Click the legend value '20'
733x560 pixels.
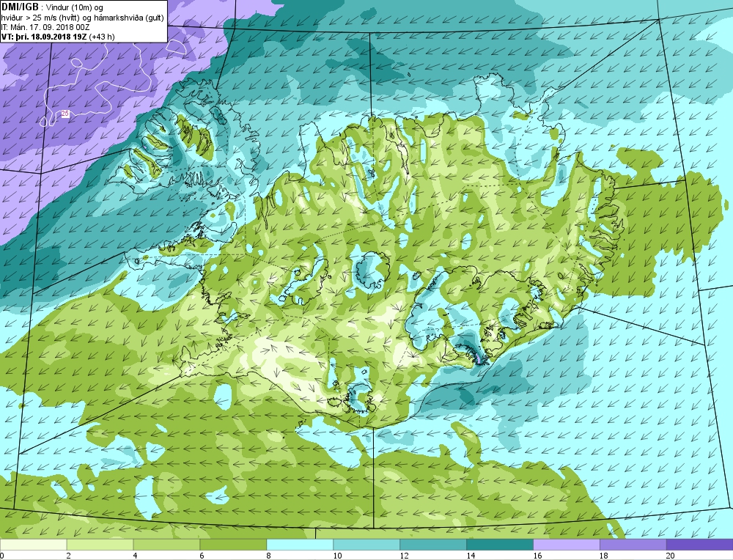(671, 556)
